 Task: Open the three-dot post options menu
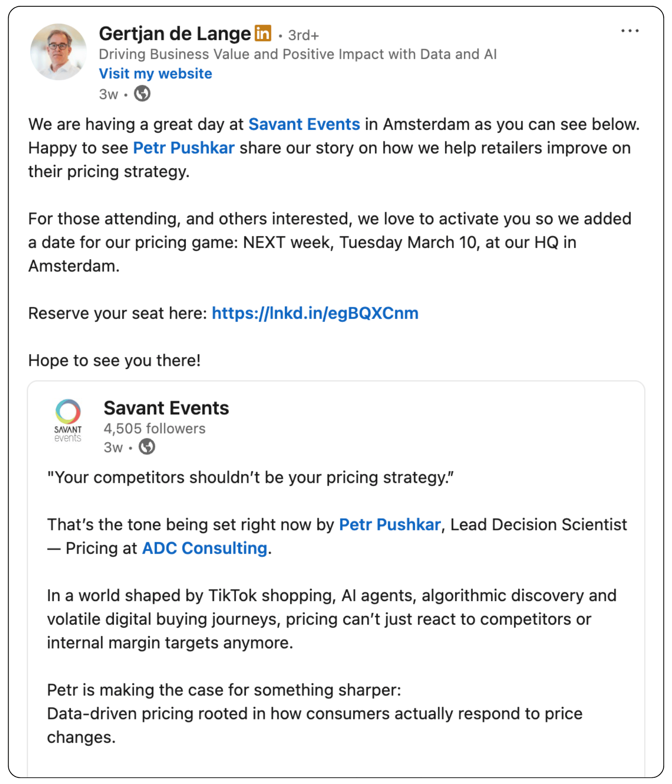click(x=630, y=31)
